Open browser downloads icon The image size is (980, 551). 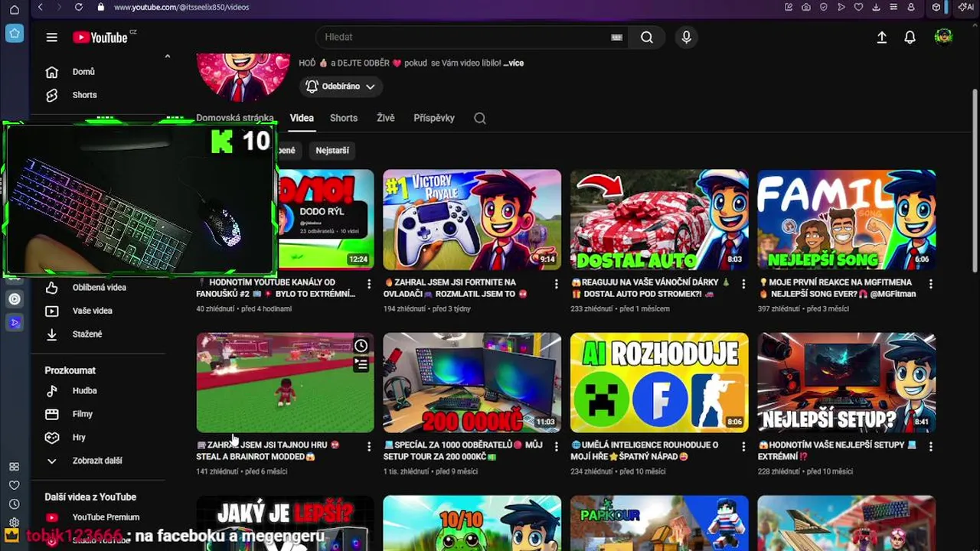click(876, 7)
